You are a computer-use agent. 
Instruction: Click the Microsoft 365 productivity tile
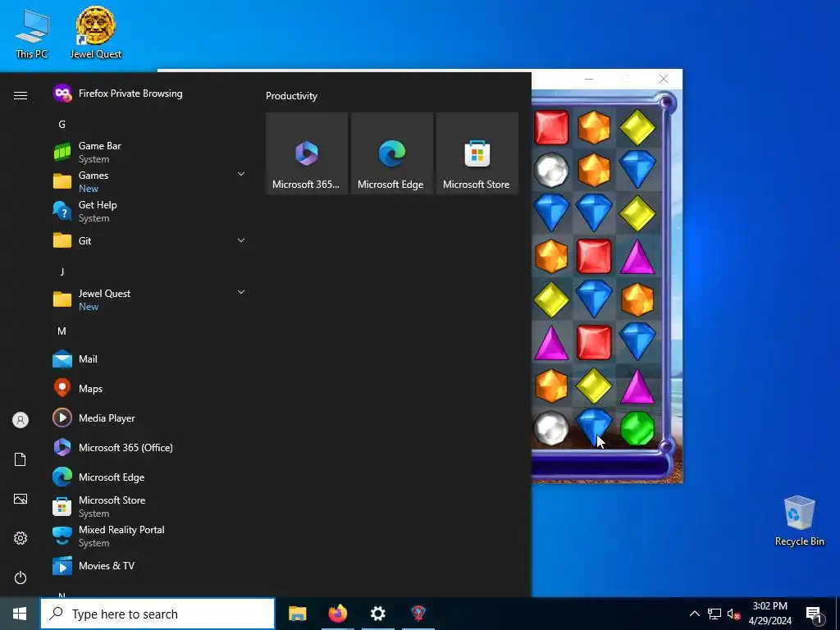pyautogui.click(x=307, y=153)
